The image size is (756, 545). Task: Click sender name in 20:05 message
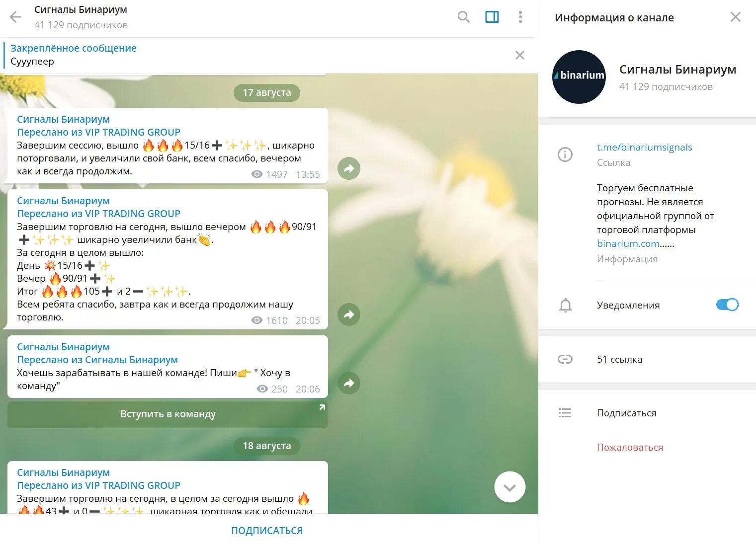[x=63, y=201]
